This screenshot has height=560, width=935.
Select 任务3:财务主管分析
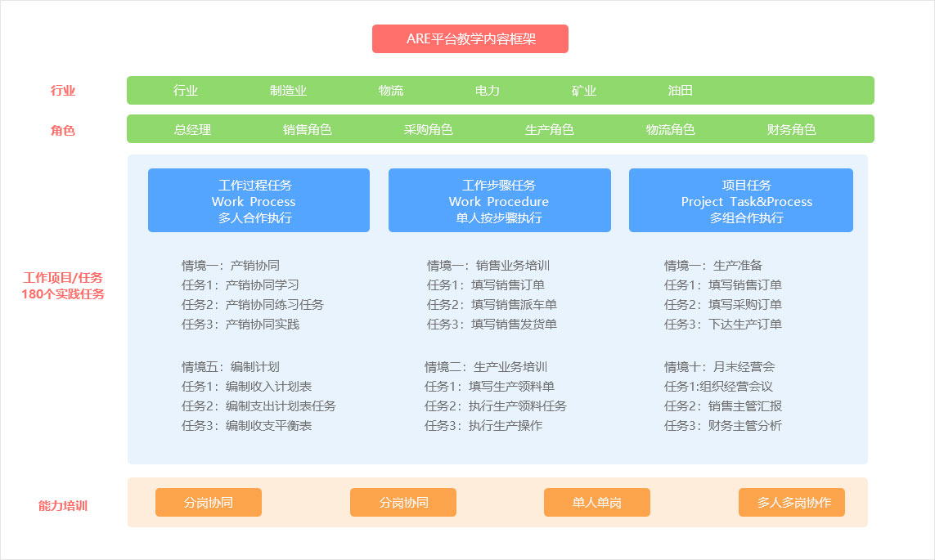point(722,426)
